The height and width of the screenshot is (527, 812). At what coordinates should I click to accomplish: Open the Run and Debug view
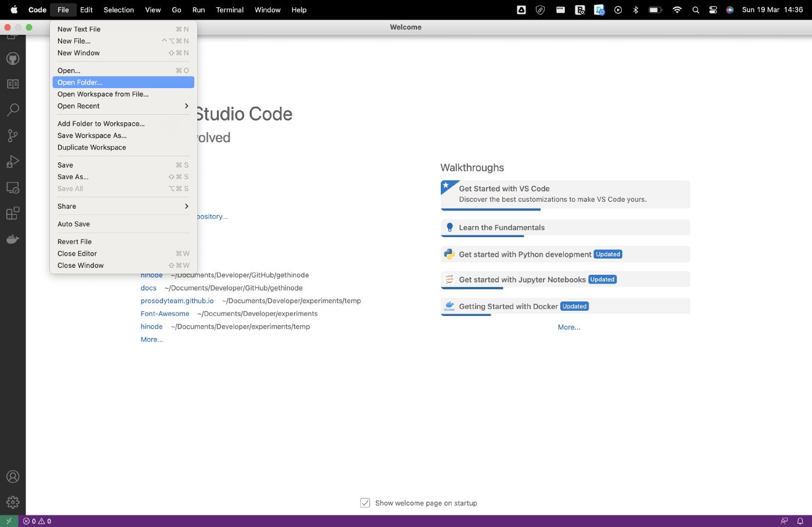(x=13, y=162)
